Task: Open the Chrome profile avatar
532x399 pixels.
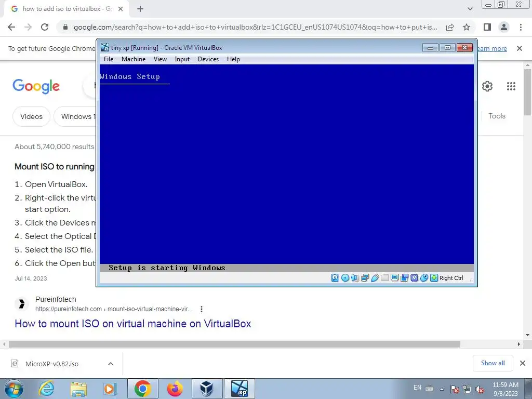Action: 504,27
